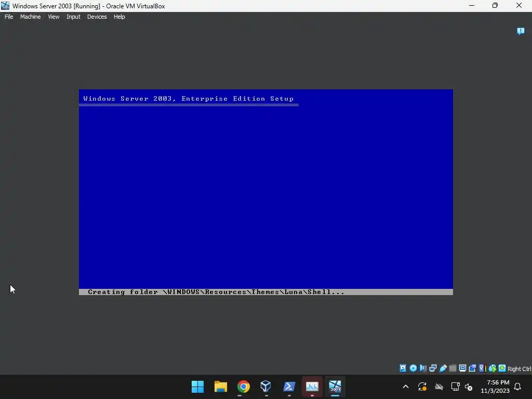Open the Help menu
The image size is (532, 399).
pos(119,17)
